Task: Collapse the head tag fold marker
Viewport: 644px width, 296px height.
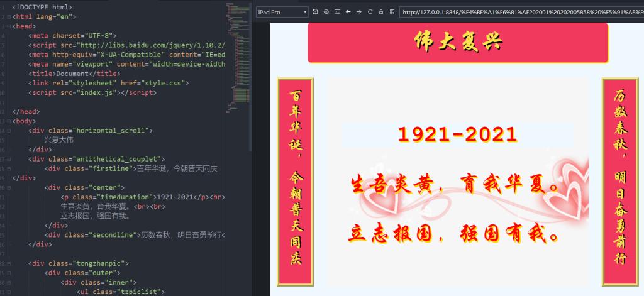Action: click(8, 26)
